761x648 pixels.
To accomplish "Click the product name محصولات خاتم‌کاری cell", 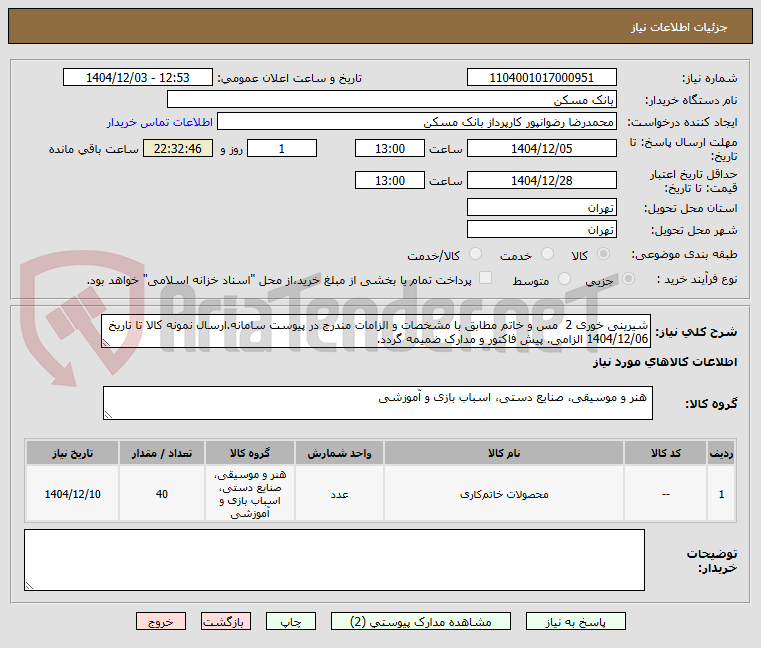I will (504, 494).
